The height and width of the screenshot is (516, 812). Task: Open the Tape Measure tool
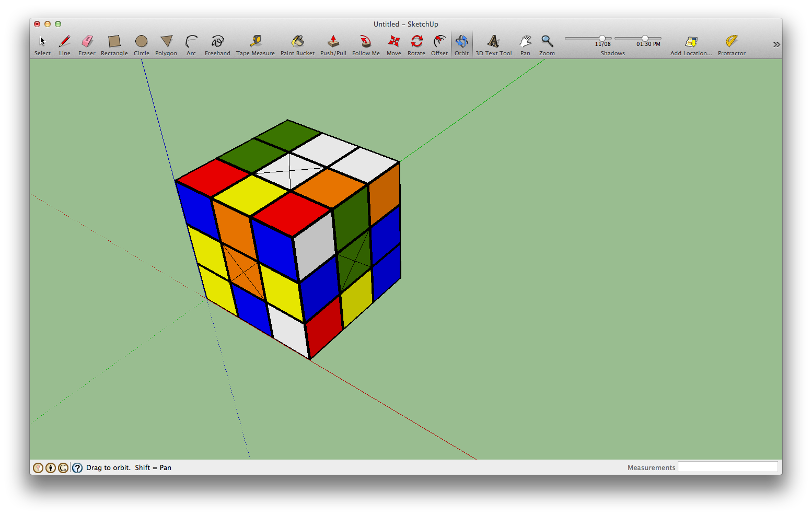coord(256,45)
